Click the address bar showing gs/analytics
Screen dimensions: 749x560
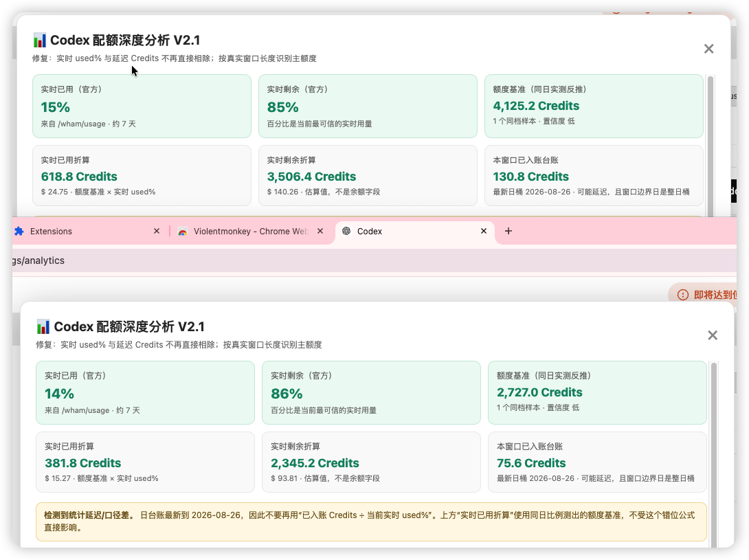click(374, 260)
